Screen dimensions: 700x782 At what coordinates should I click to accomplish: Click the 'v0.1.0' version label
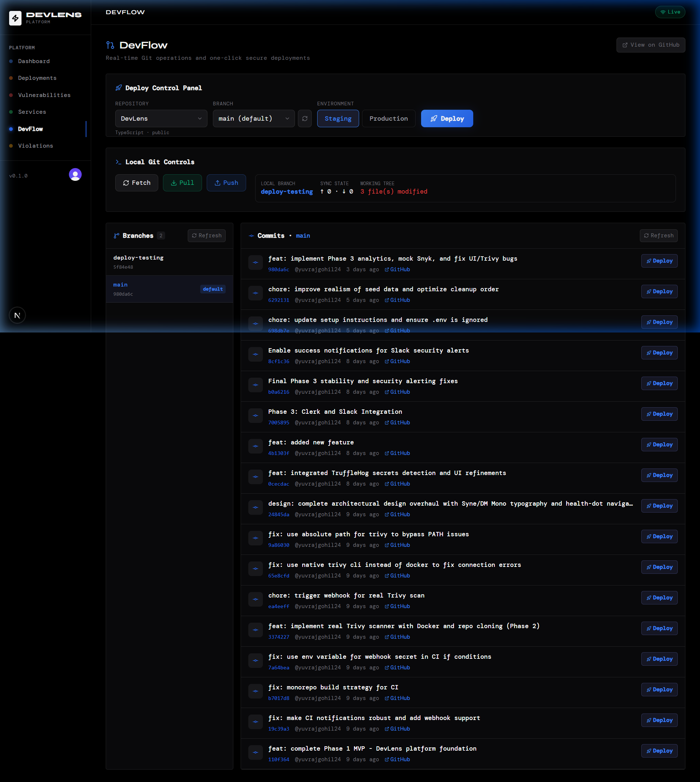[19, 176]
